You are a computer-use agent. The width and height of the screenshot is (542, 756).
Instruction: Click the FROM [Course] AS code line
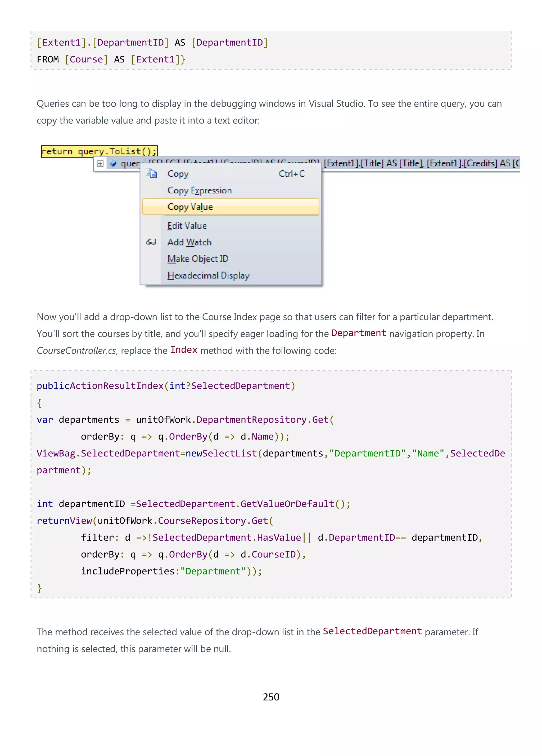pyautogui.click(x=111, y=59)
